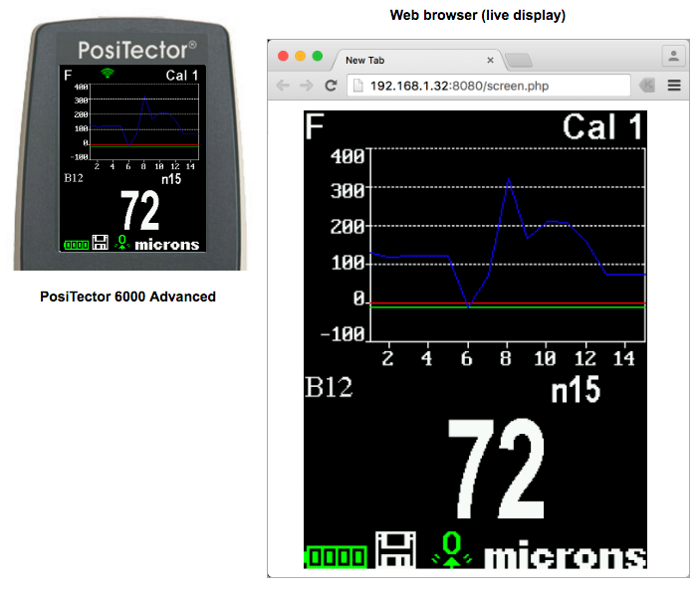700x593 pixels.
Task: Click green battery icon in live display
Action: pos(336,557)
